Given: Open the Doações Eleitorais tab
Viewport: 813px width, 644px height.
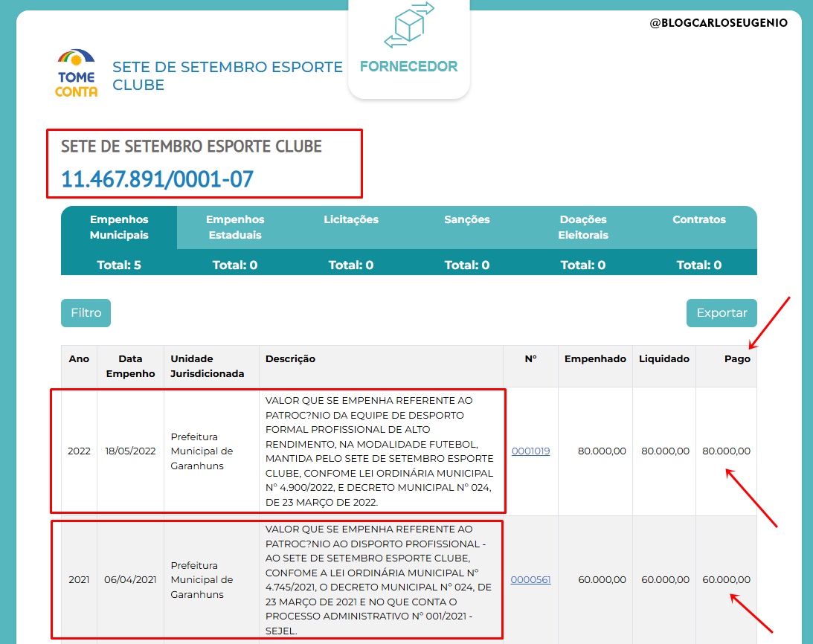Looking at the screenshot, I should click(583, 227).
